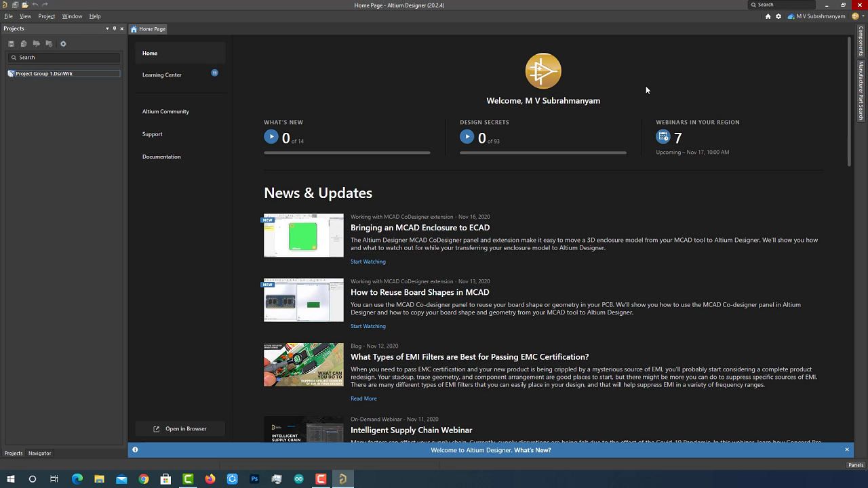Screen dimensions: 868x488
Task: Click the webinars calendar icon
Action: 663,137
